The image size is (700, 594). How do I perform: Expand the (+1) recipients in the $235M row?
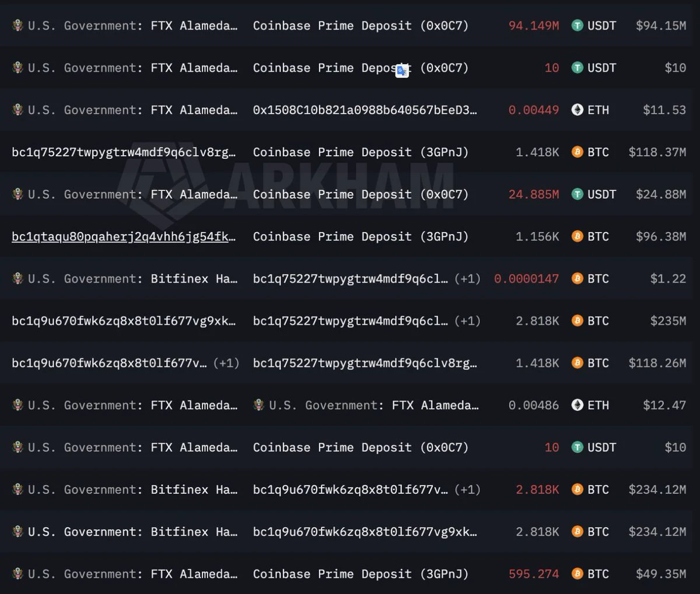467,321
